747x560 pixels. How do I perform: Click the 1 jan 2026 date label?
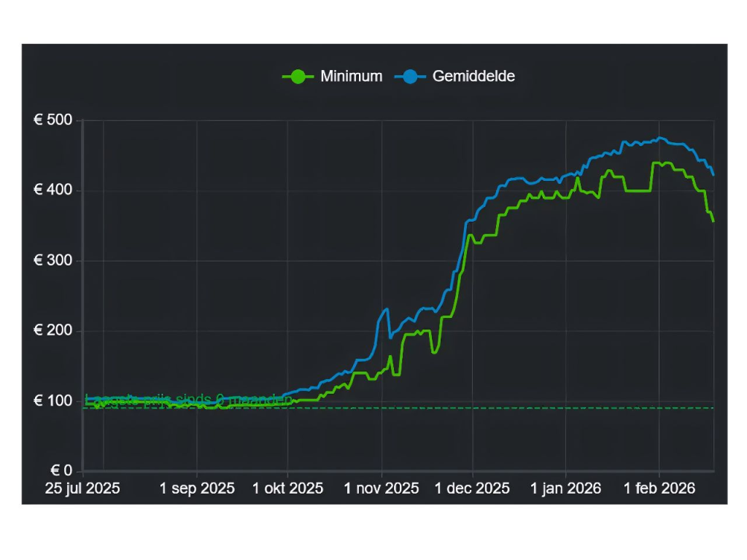(x=565, y=489)
